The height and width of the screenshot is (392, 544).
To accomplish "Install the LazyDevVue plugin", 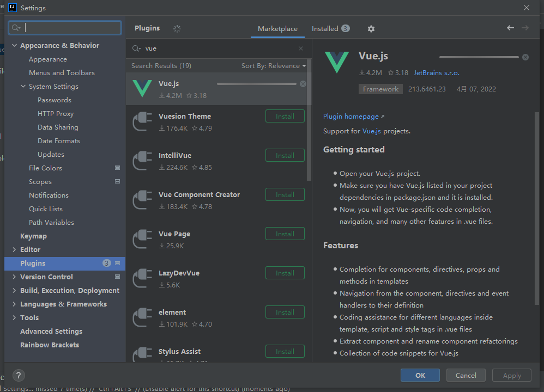I will (x=285, y=273).
